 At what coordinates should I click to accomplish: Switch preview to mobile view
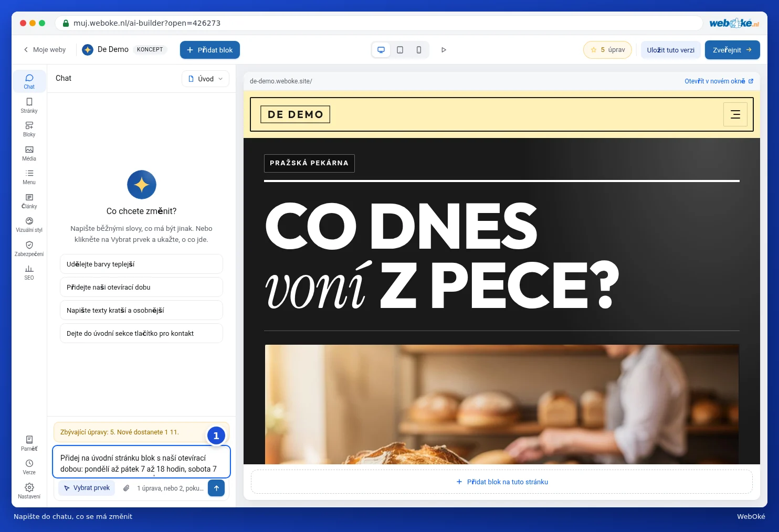point(419,50)
